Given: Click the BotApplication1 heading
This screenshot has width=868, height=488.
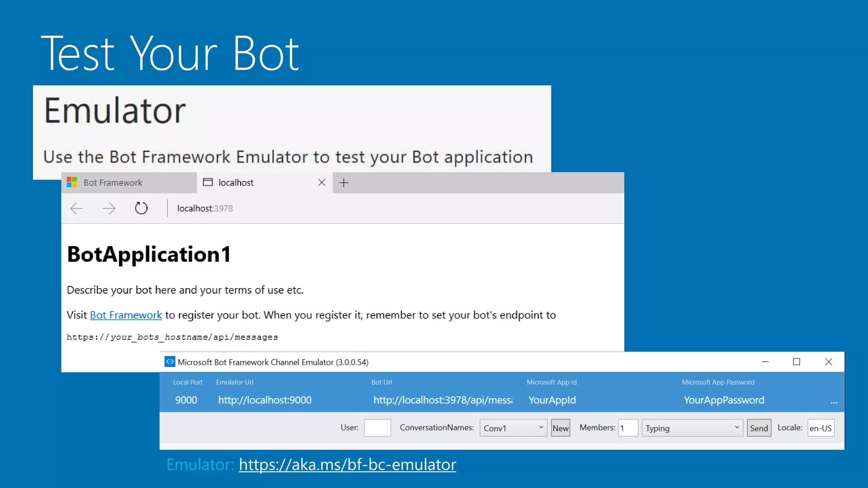Looking at the screenshot, I should [x=149, y=255].
